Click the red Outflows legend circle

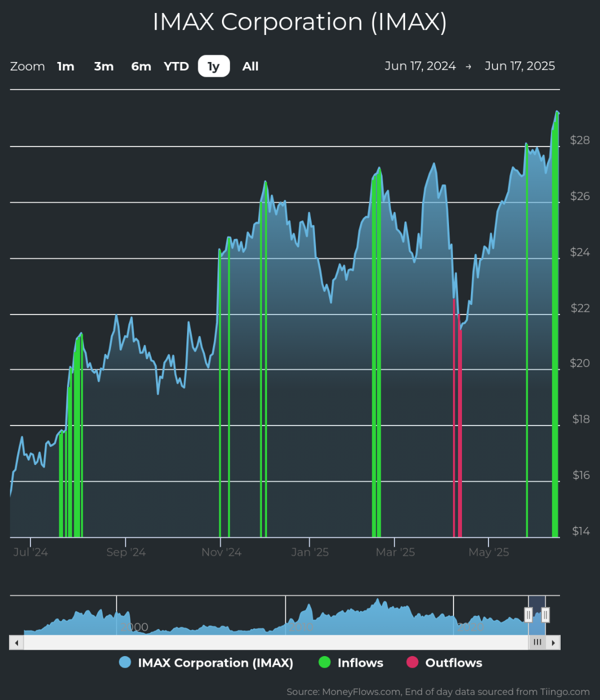412,663
